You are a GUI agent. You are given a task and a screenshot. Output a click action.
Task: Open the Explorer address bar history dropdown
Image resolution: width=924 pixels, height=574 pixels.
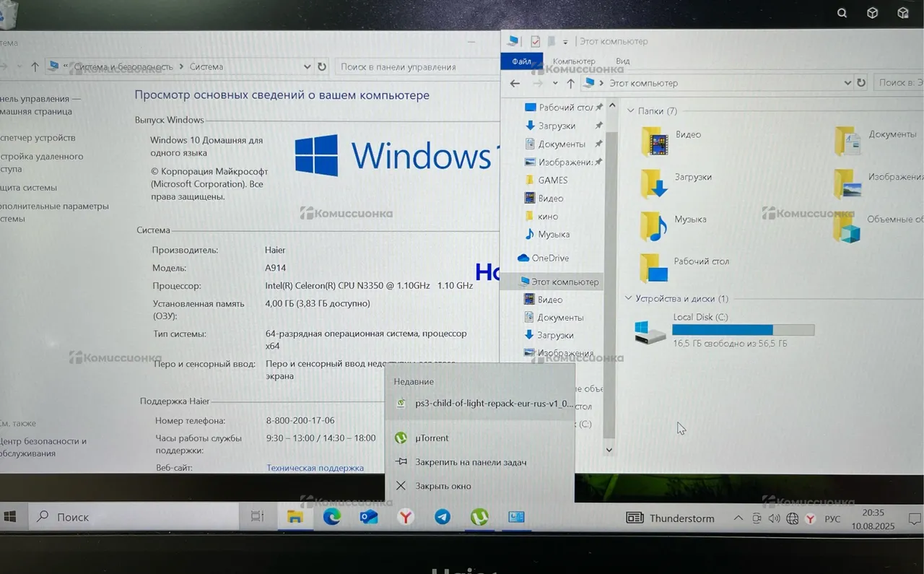tap(847, 83)
